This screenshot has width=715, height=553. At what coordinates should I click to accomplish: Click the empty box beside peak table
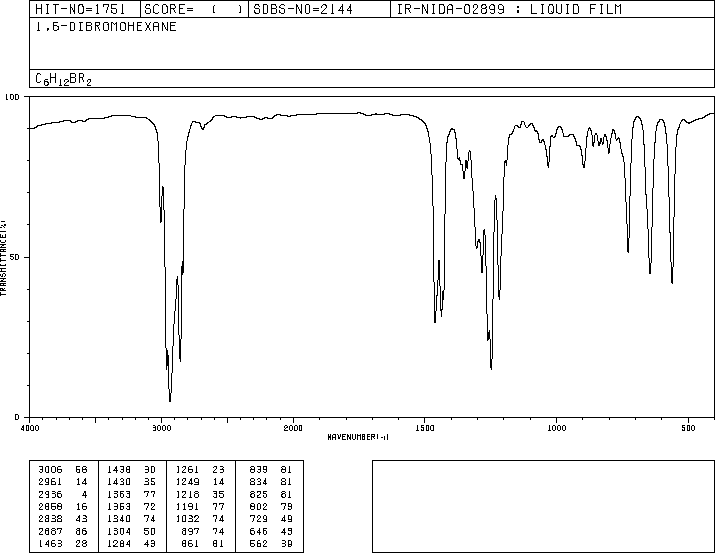coord(543,506)
